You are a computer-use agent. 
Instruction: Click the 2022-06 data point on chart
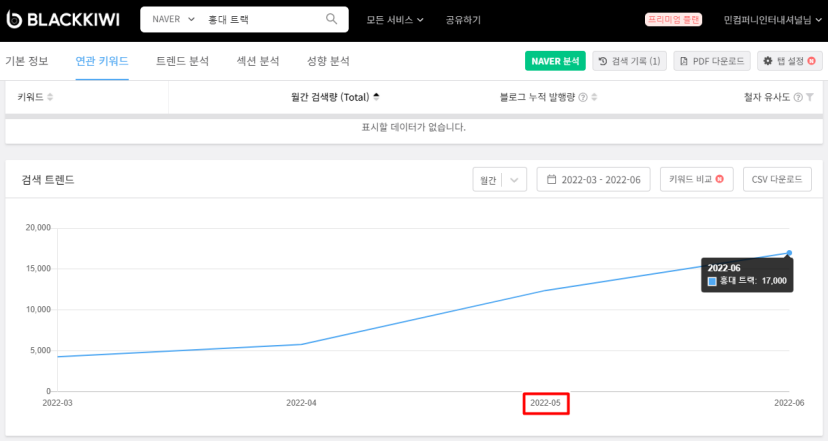coord(789,253)
